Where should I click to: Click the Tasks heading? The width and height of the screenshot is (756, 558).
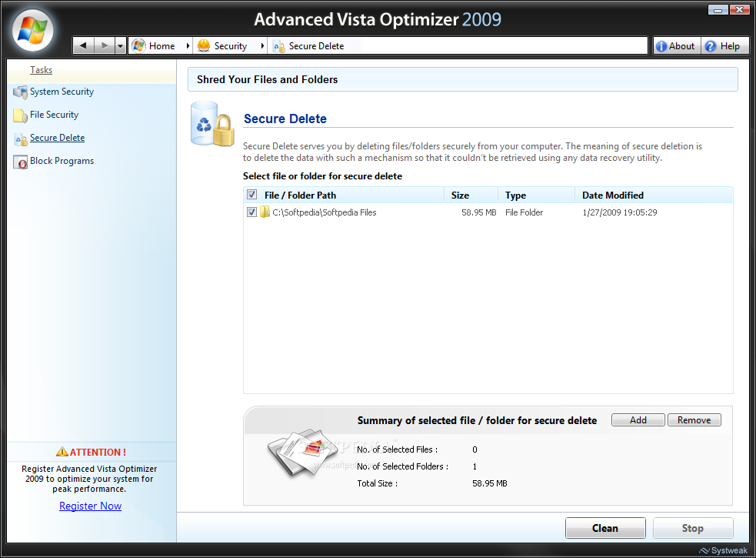pyautogui.click(x=41, y=70)
